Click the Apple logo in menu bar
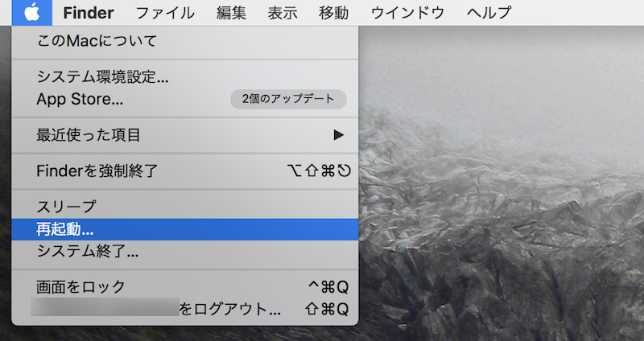Image resolution: width=644 pixels, height=341 pixels. click(31, 12)
